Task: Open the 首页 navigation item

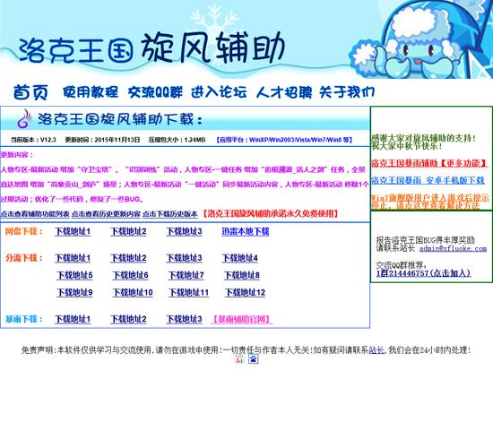Action: coord(30,92)
